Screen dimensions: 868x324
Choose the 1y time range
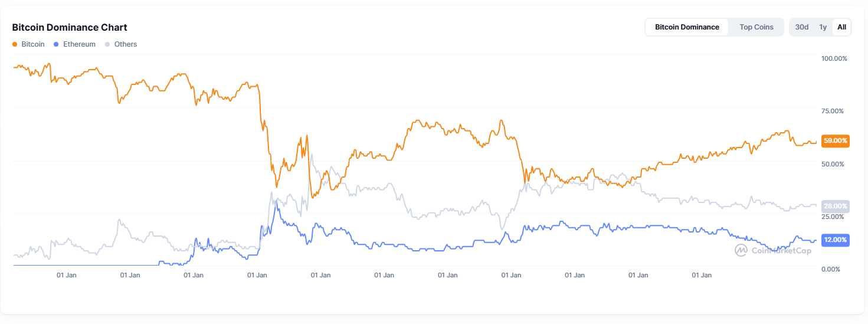click(823, 27)
